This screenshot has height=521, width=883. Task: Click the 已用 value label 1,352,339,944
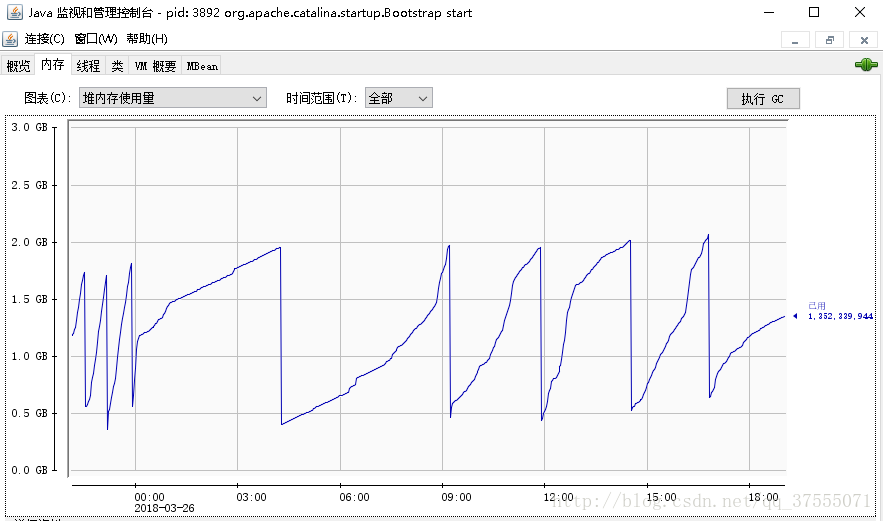click(840, 317)
